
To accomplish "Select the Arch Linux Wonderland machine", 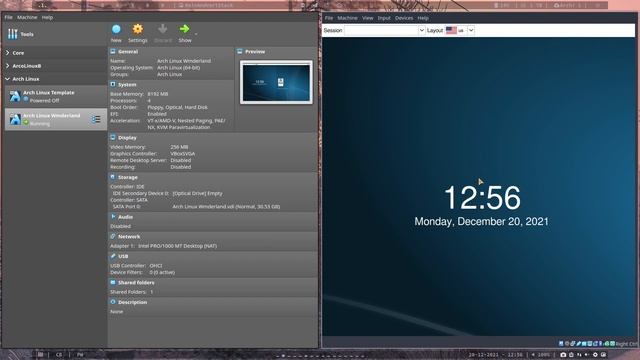I will (x=56, y=119).
